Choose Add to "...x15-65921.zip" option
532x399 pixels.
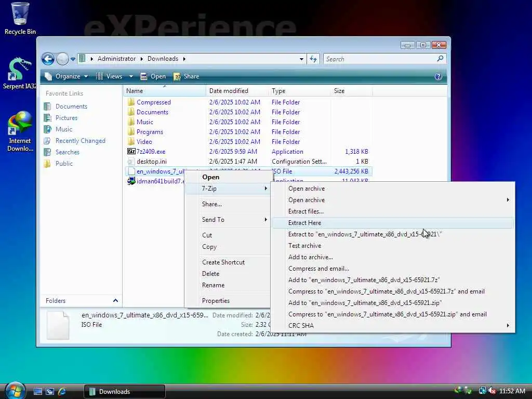point(393,303)
